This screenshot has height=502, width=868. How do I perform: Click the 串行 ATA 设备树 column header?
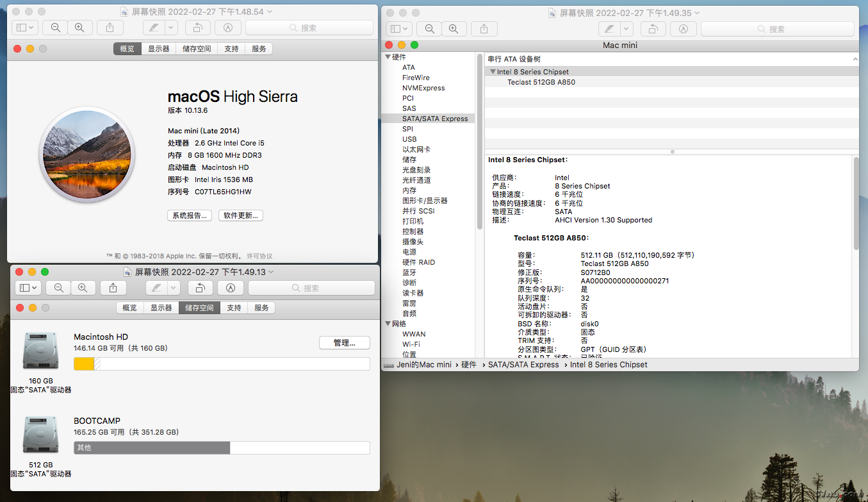click(671, 59)
